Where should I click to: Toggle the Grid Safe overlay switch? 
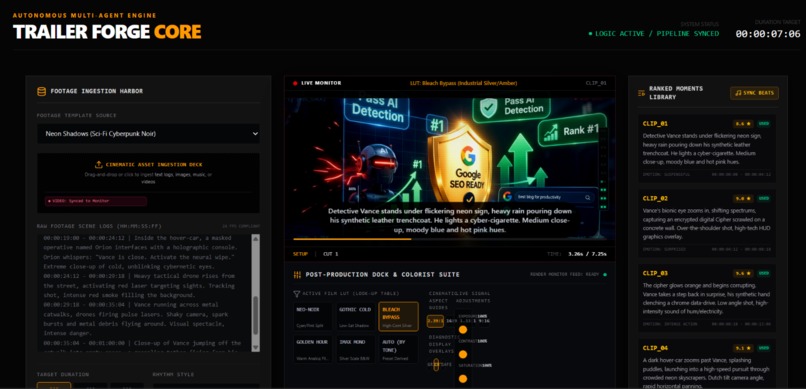coord(436,365)
